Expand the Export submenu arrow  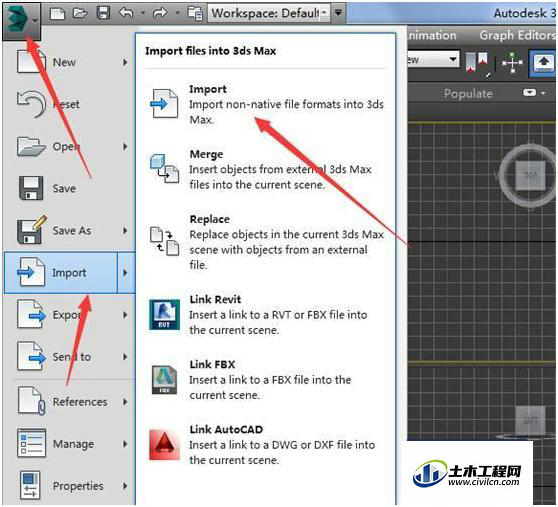[x=125, y=315]
